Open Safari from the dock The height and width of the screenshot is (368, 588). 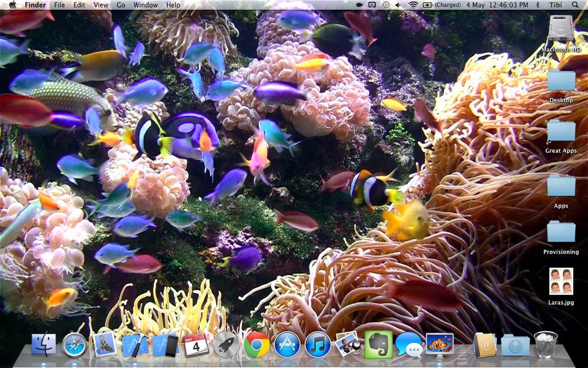click(74, 345)
